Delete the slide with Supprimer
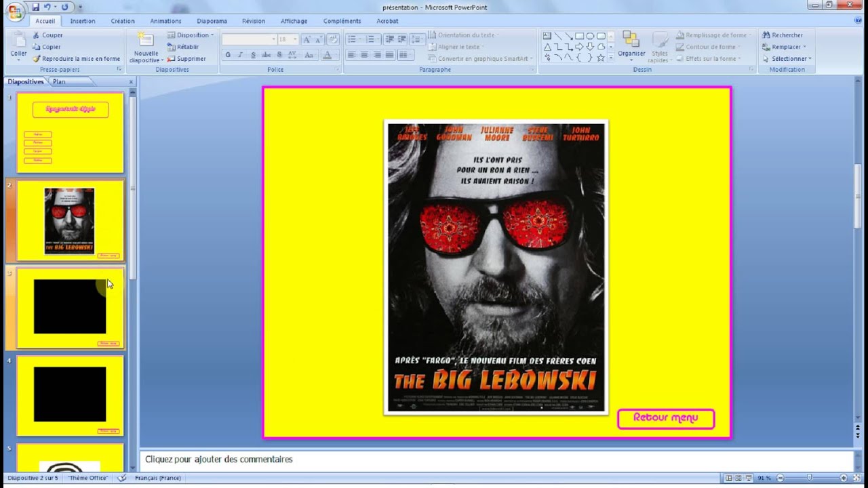 (x=186, y=59)
